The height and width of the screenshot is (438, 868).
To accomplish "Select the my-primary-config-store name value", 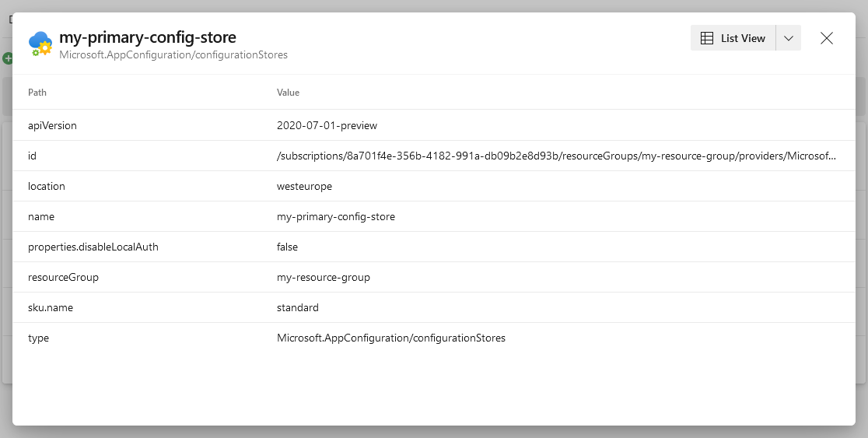I will 336,217.
